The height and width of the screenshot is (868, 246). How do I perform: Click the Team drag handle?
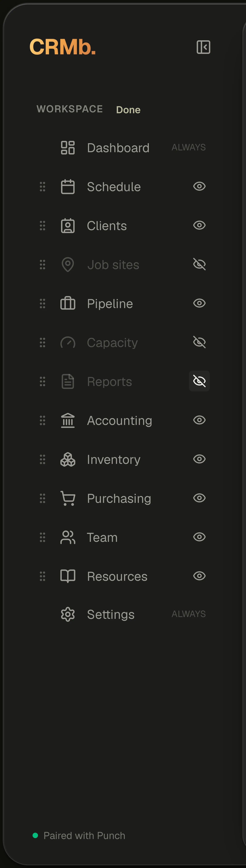42,537
